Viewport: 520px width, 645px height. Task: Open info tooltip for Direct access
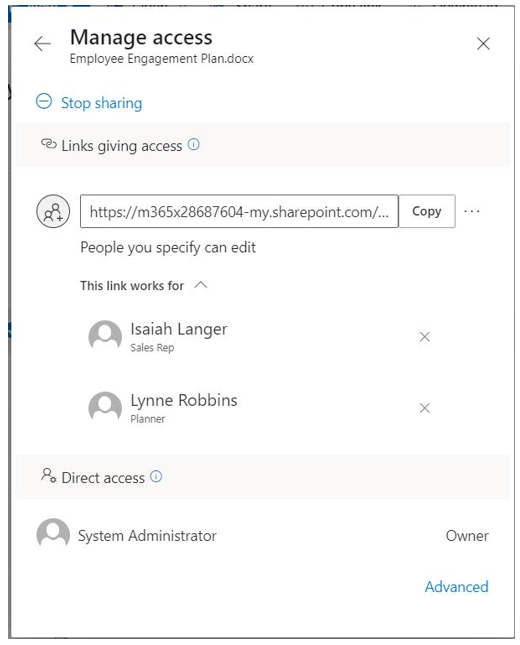click(x=156, y=476)
